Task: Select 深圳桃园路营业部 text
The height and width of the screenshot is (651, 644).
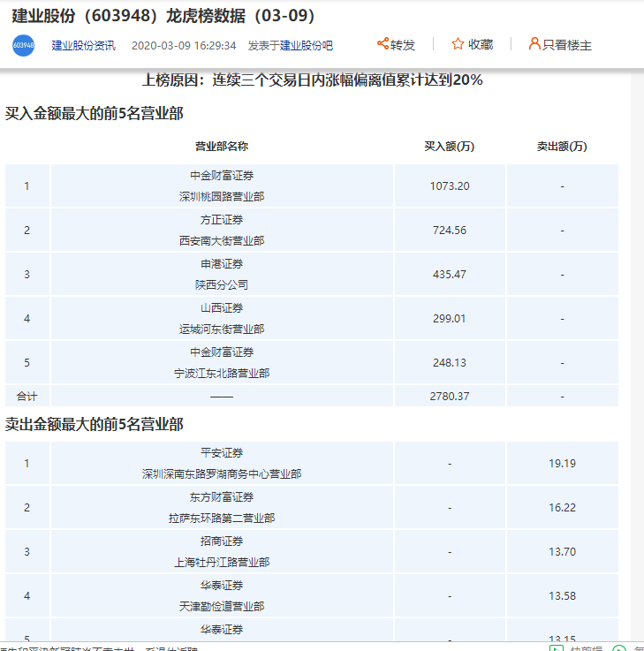Action: [x=222, y=196]
